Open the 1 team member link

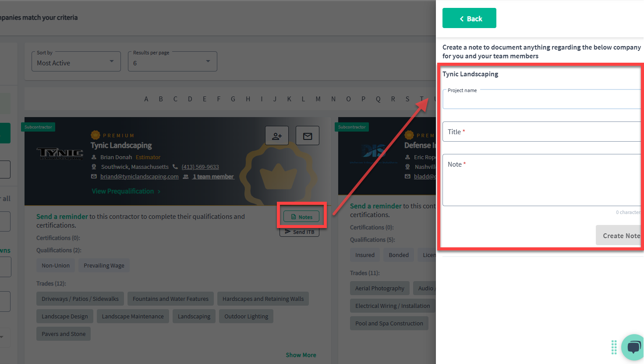click(213, 176)
